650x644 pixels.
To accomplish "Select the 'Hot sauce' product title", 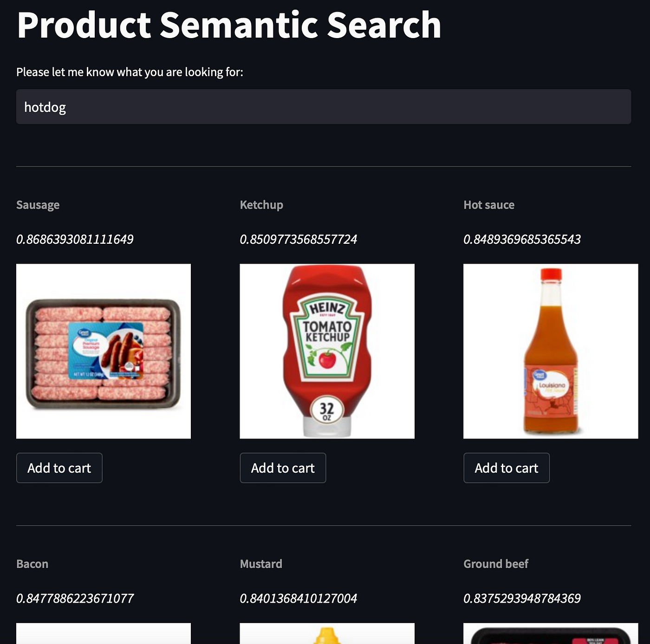I will click(489, 205).
